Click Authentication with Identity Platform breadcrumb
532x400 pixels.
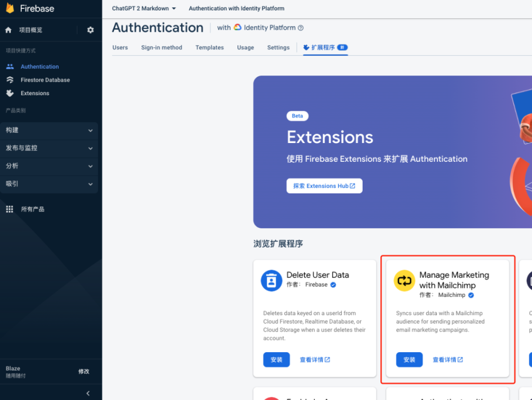coord(236,8)
